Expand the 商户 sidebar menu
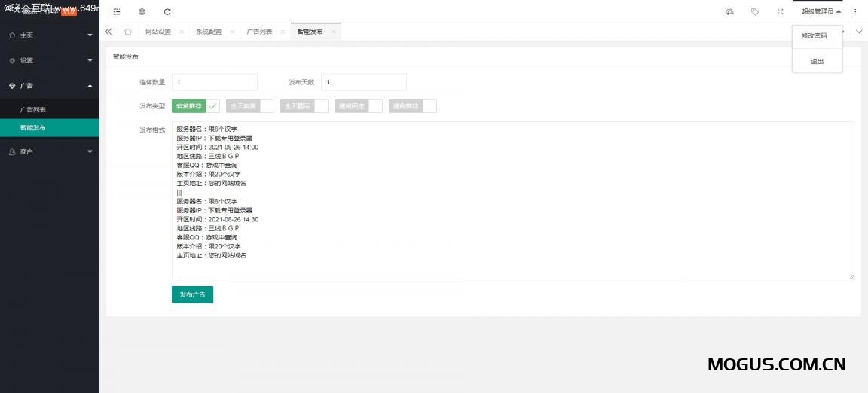Screen dimensions: 868x393 [50, 151]
